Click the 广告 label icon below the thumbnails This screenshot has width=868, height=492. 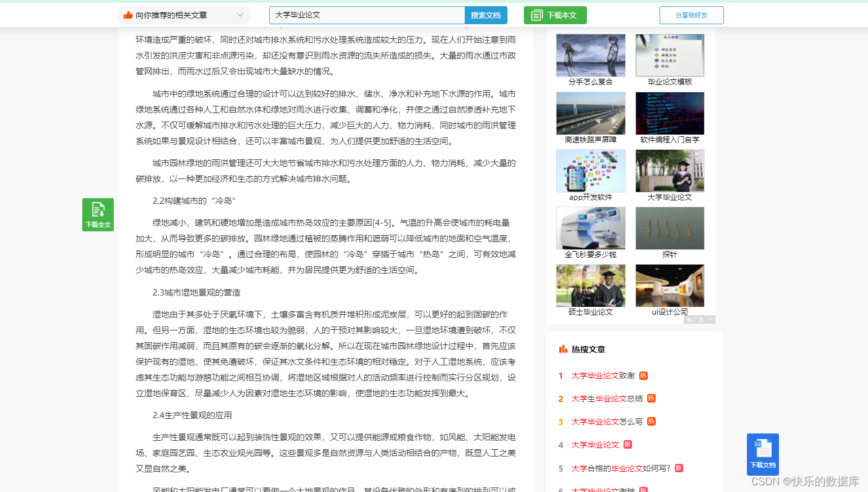[x=695, y=319]
